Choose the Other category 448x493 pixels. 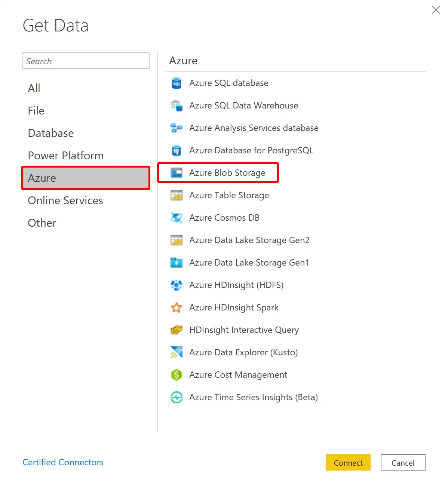pyautogui.click(x=86, y=223)
